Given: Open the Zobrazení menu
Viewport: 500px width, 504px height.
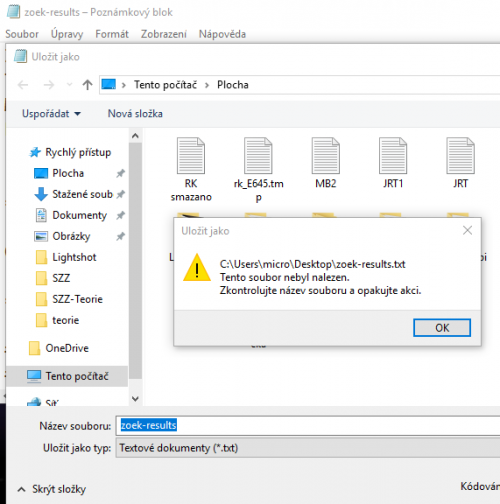Looking at the screenshot, I should [x=164, y=34].
